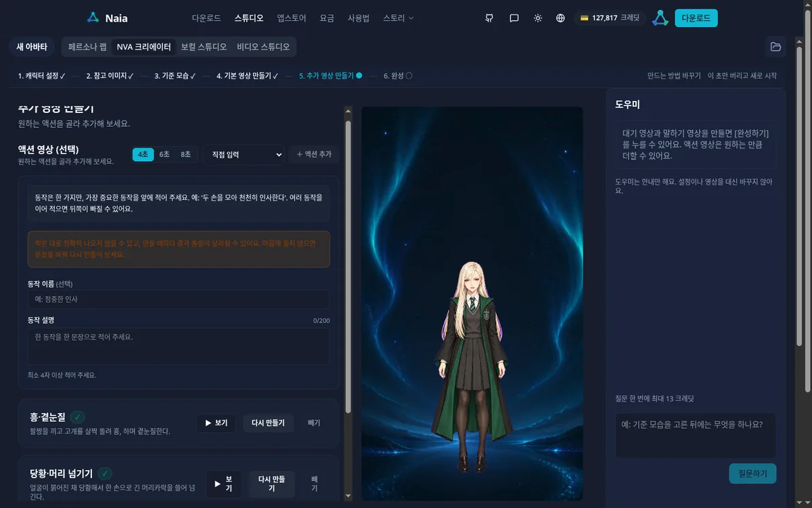Click the 이 초안 버리고 새로 시작 link
Viewport: 812px width, 508px height.
click(x=742, y=76)
